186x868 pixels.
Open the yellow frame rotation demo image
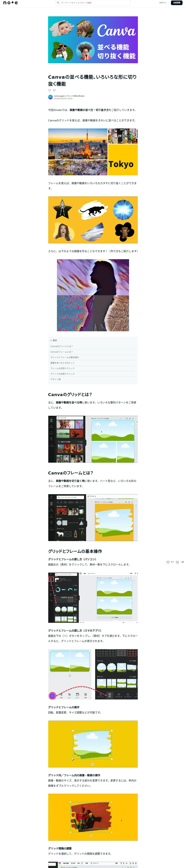[93, 744]
